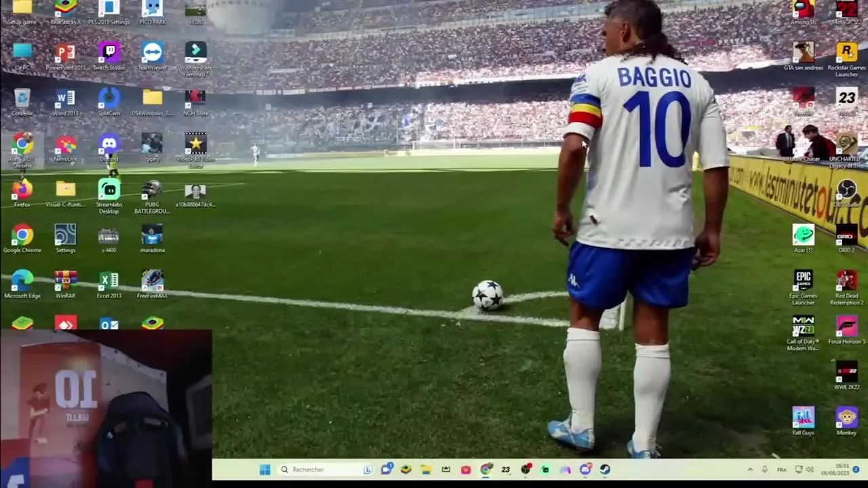Image resolution: width=868 pixels, height=488 pixels.
Task: Open Steam from the taskbar
Action: click(605, 469)
